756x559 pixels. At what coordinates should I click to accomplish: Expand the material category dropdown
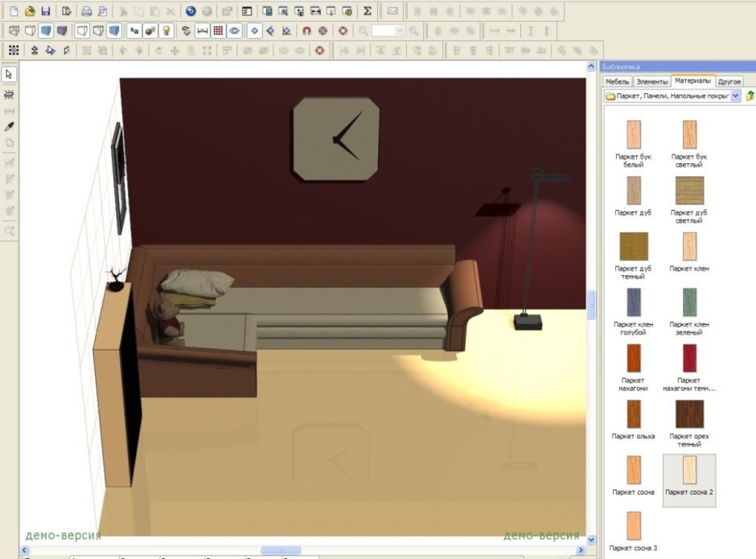(x=736, y=97)
